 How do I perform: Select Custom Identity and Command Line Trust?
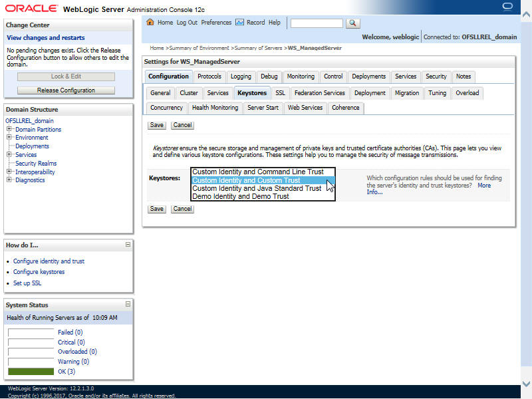tap(263, 172)
